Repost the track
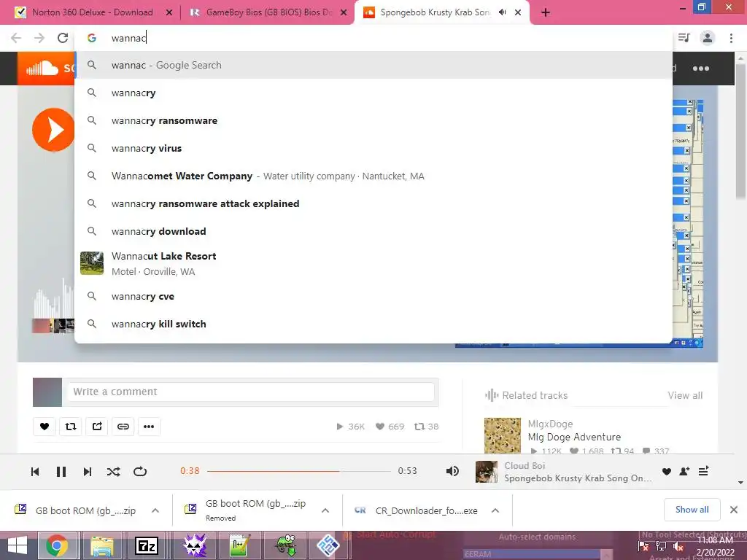Screen dimensions: 747x560 [71, 426]
